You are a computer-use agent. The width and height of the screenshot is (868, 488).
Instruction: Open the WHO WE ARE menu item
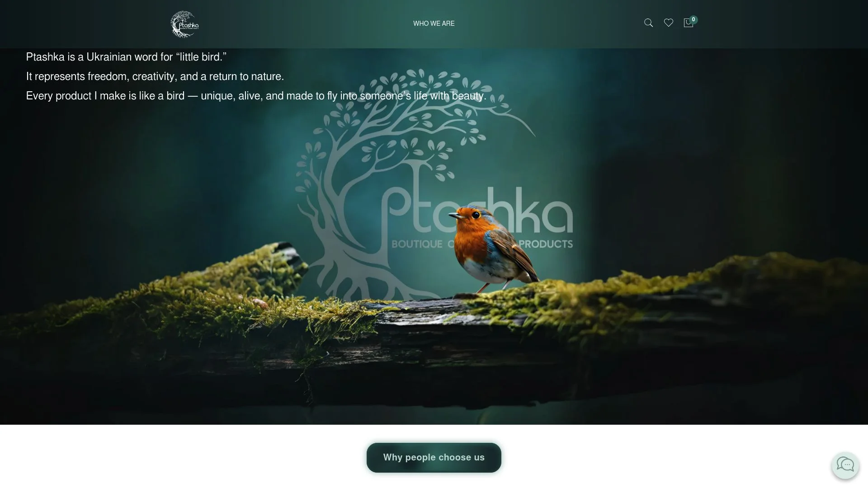click(x=434, y=23)
